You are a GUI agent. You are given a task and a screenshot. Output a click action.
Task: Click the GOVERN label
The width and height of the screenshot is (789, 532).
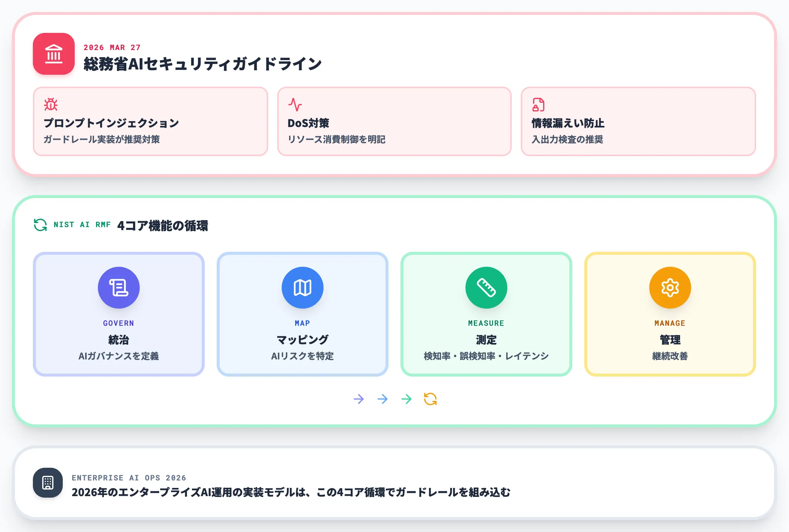tap(119, 323)
